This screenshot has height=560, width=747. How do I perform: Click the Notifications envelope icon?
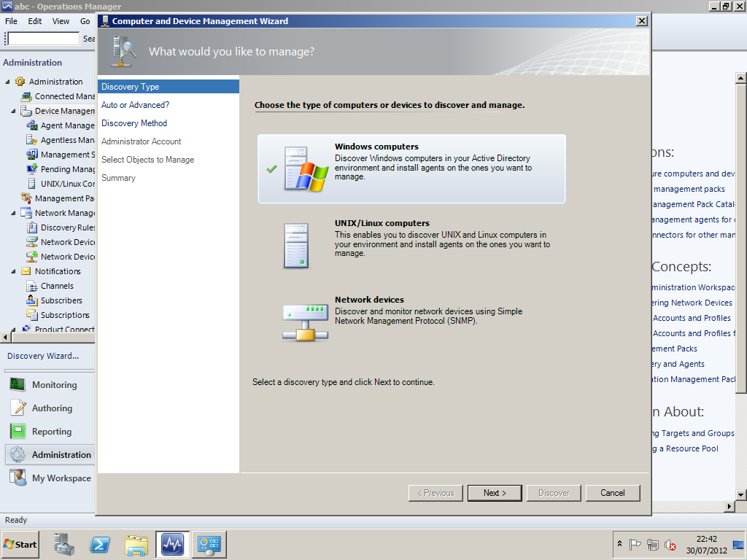pos(26,271)
